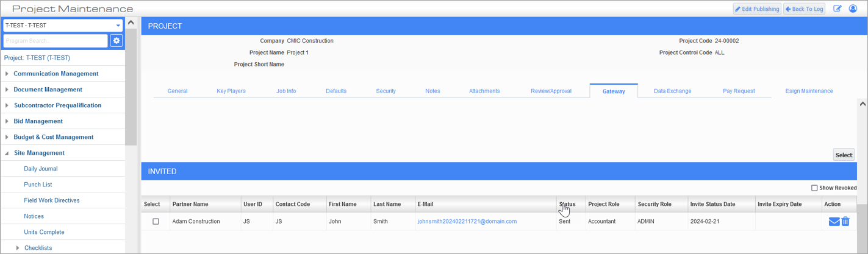Expand Subcontractor Prequalification node
This screenshot has width=868, height=254.
(x=7, y=105)
